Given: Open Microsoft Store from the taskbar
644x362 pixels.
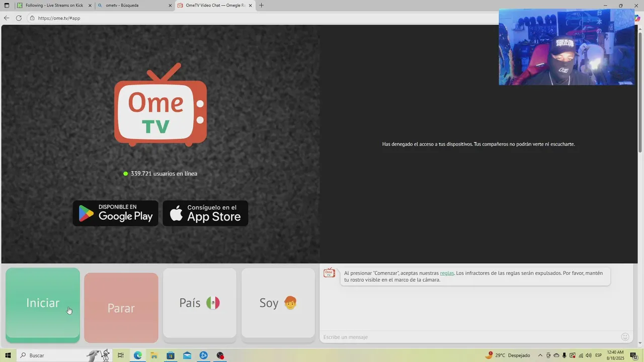Looking at the screenshot, I should [171, 355].
